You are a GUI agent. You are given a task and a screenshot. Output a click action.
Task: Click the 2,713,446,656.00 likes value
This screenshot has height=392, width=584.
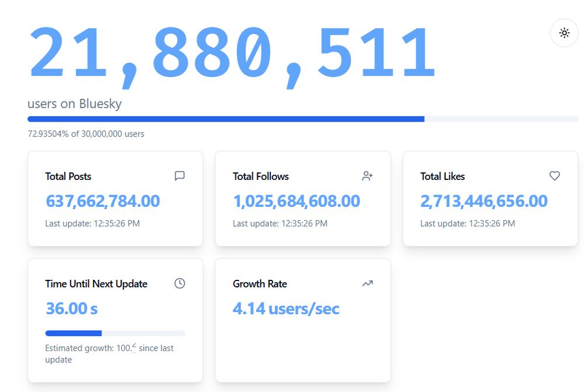tap(484, 201)
